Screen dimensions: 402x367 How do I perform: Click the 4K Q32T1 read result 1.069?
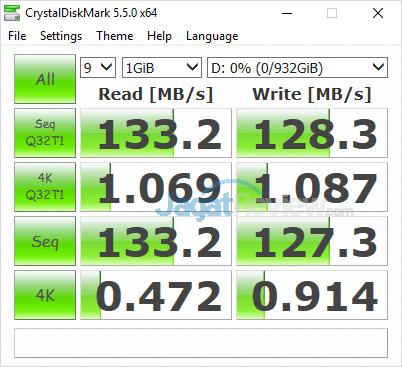click(156, 187)
